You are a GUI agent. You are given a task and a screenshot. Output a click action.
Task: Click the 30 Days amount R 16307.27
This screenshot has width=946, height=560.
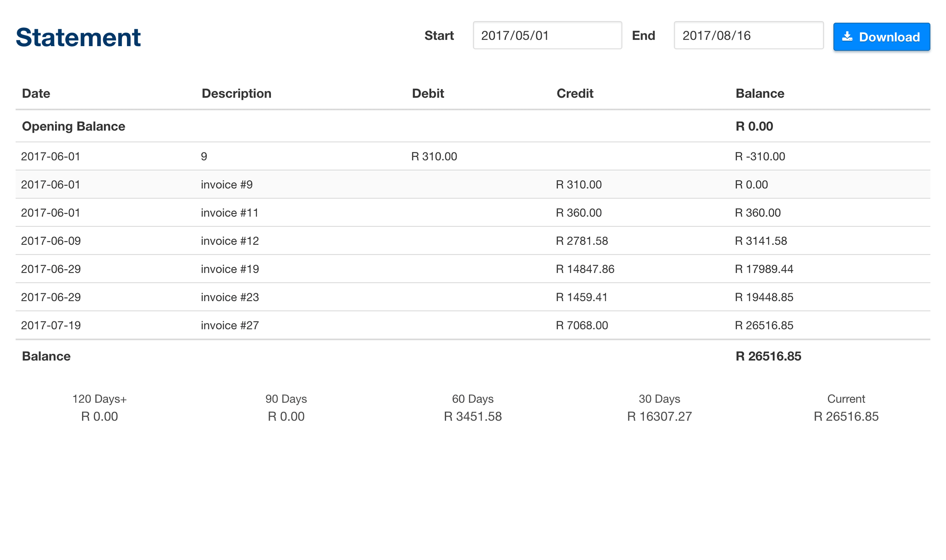[659, 417]
